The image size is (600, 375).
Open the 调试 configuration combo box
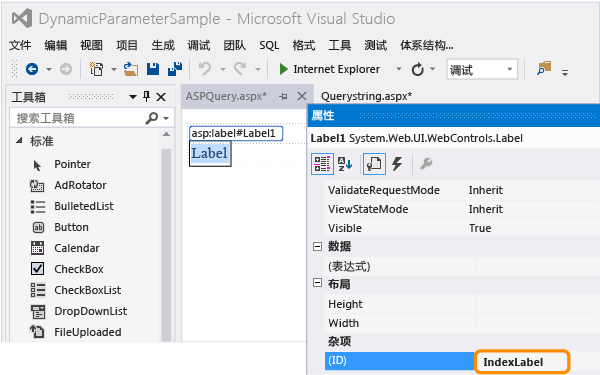pos(482,69)
